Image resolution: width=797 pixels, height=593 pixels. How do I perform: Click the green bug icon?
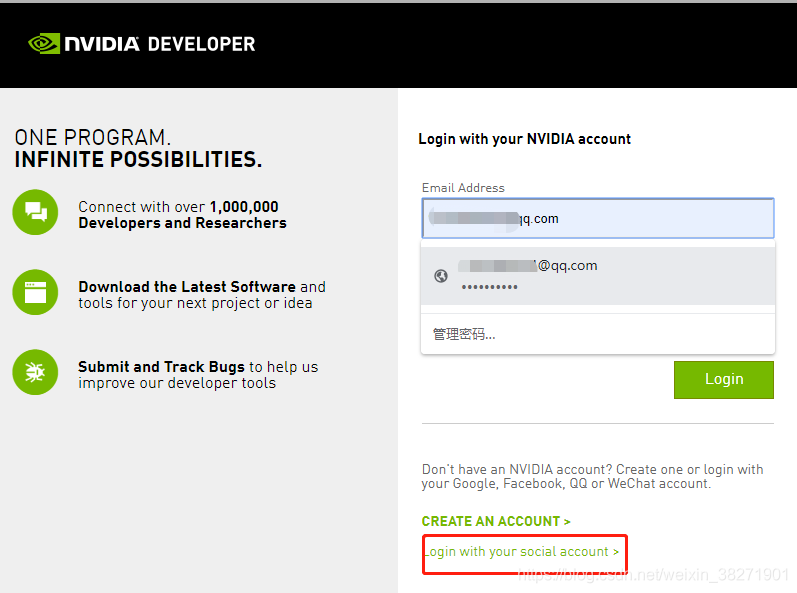click(x=35, y=372)
